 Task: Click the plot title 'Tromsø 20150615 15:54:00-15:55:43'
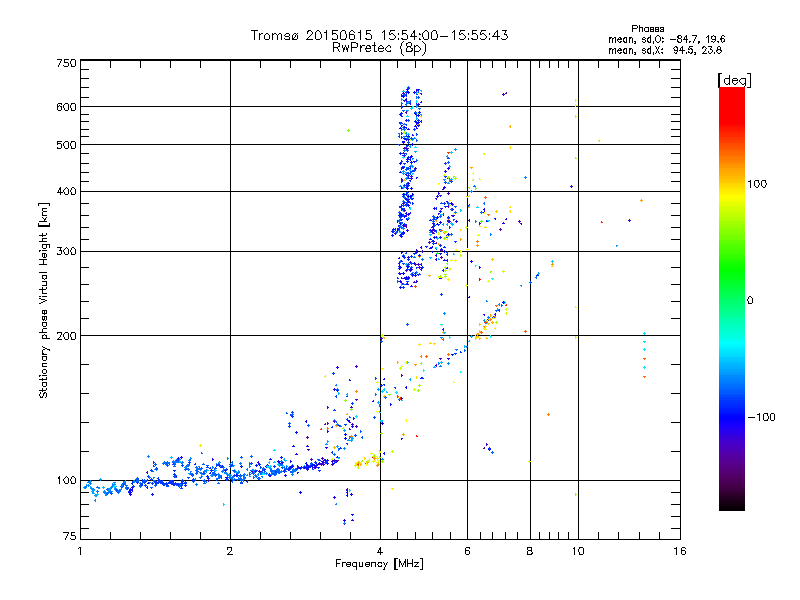[x=379, y=35]
